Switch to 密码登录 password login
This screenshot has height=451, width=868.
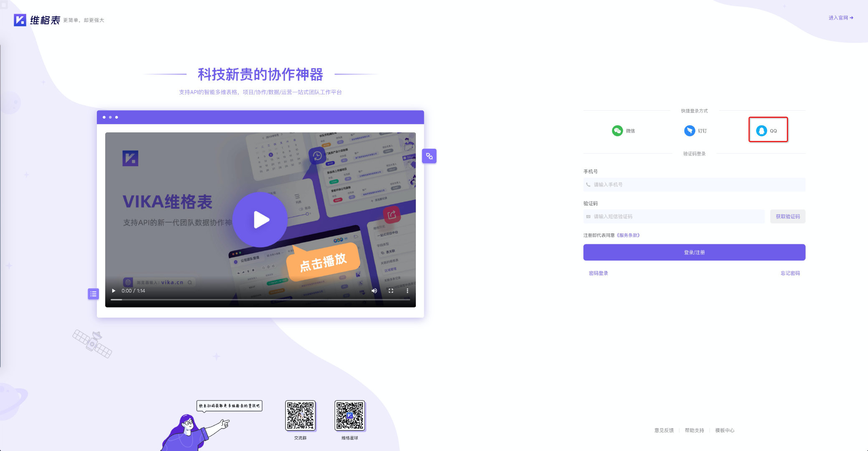(x=598, y=273)
